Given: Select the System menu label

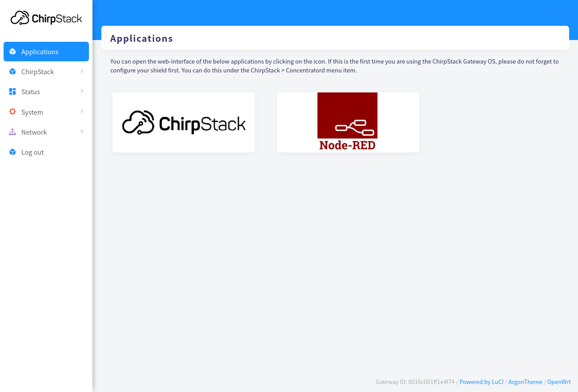Looking at the screenshot, I should (x=32, y=112).
